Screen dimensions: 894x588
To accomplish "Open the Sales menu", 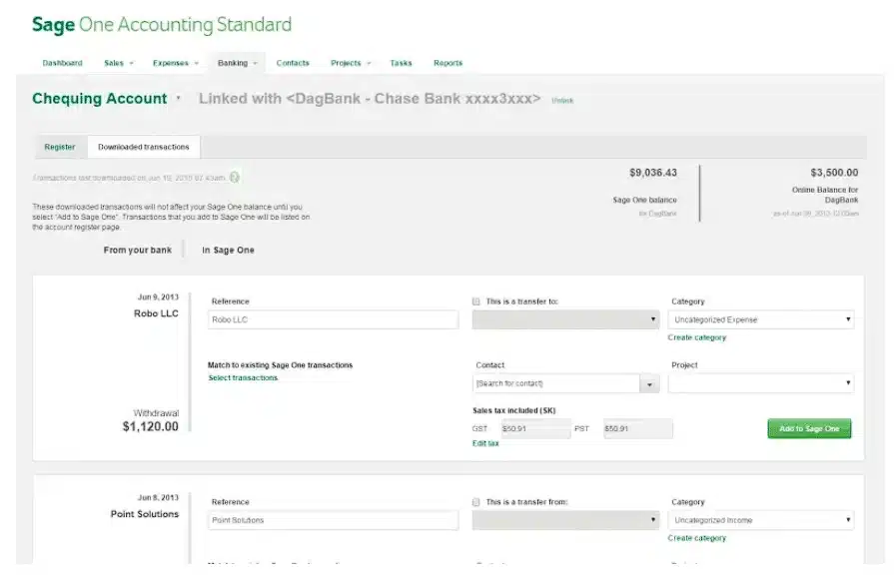I will click(x=118, y=63).
